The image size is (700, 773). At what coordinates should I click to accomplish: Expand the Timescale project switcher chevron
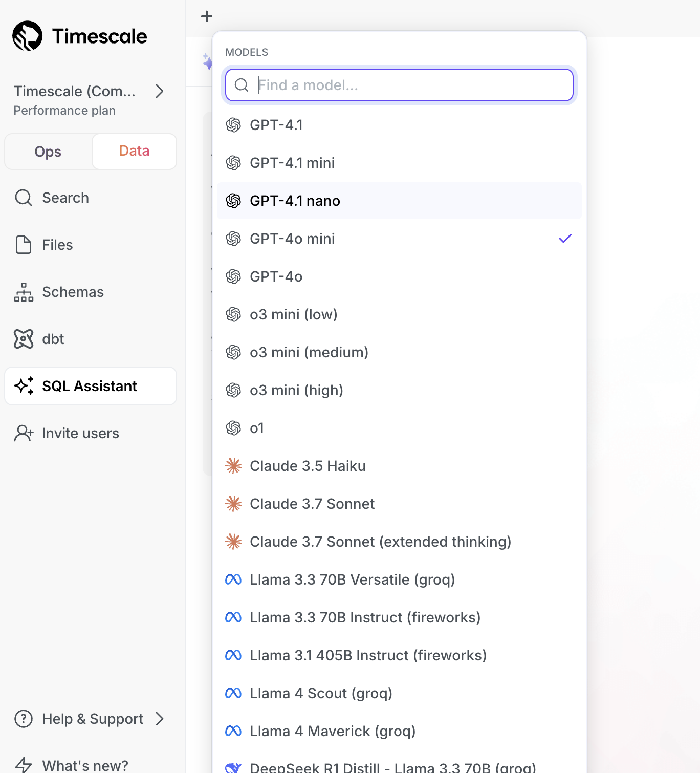[x=160, y=91]
